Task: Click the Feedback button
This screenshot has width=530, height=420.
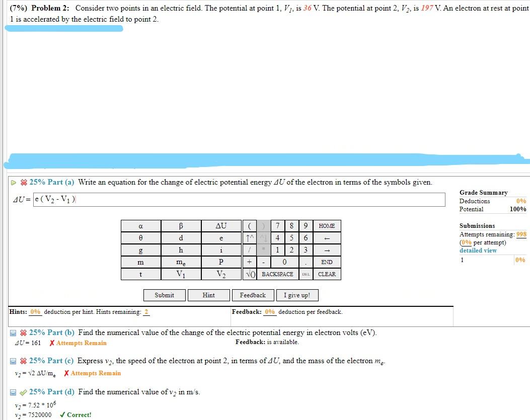Action: tap(253, 295)
